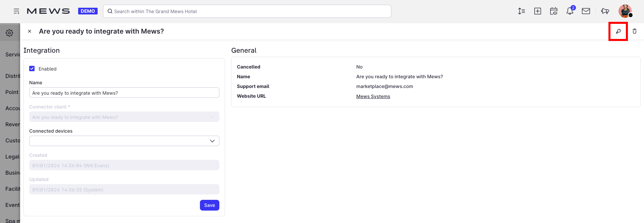Open the Connector client dropdown
Viewport: 644px width, 223px height.
[124, 117]
